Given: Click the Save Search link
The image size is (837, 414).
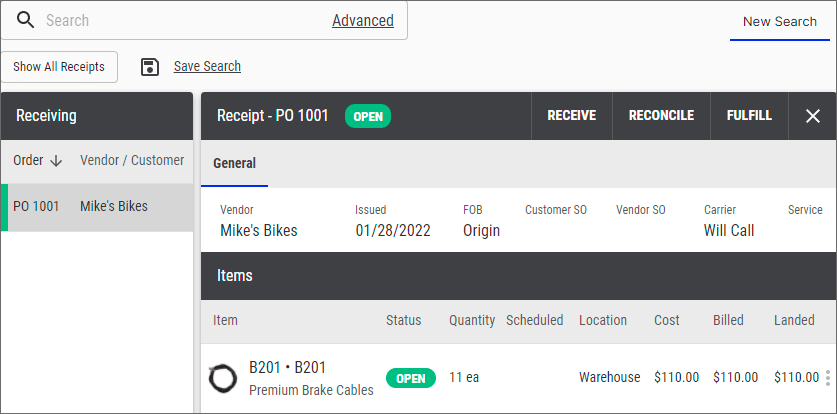Looking at the screenshot, I should [x=207, y=67].
